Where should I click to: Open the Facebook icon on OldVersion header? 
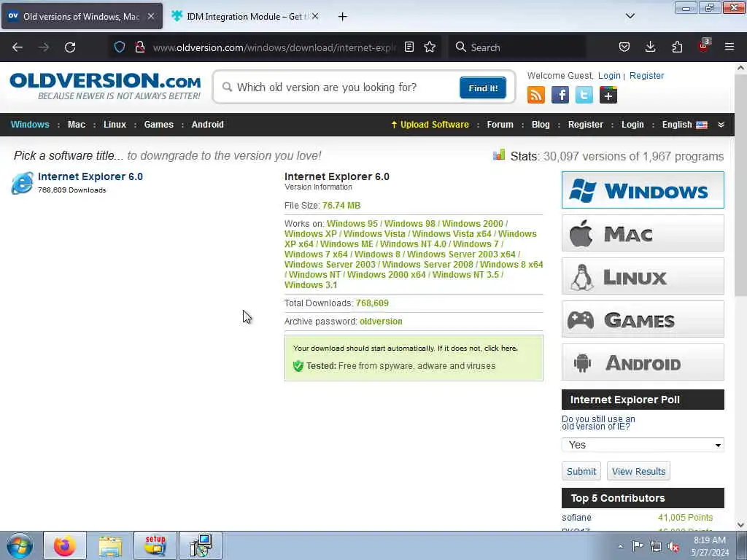pyautogui.click(x=560, y=95)
